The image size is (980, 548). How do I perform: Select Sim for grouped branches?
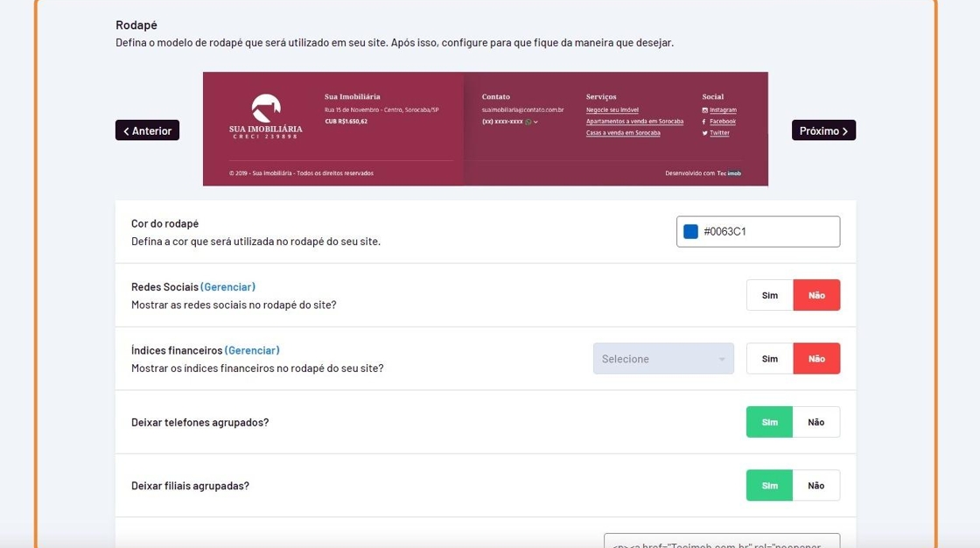(769, 486)
